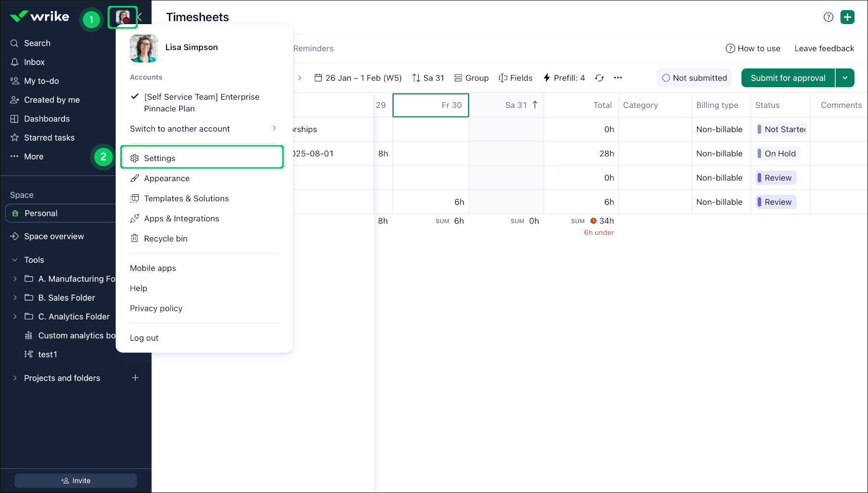
Task: Click the Sa 31 sort control
Action: tap(428, 78)
